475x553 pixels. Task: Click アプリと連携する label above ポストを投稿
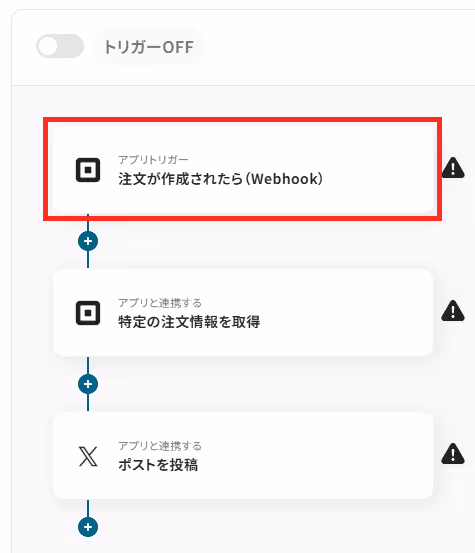(x=160, y=446)
